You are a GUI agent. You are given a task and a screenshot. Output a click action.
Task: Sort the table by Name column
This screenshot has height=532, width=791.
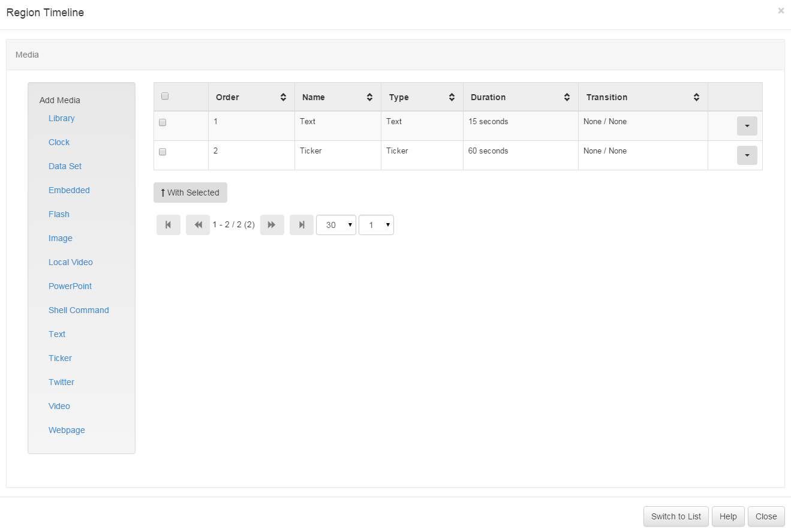(338, 97)
